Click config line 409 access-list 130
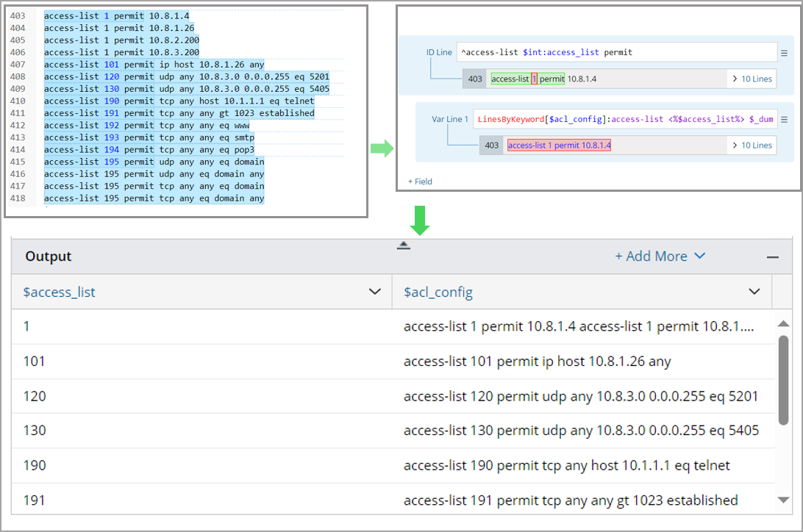The height and width of the screenshot is (532, 803). 187,88
